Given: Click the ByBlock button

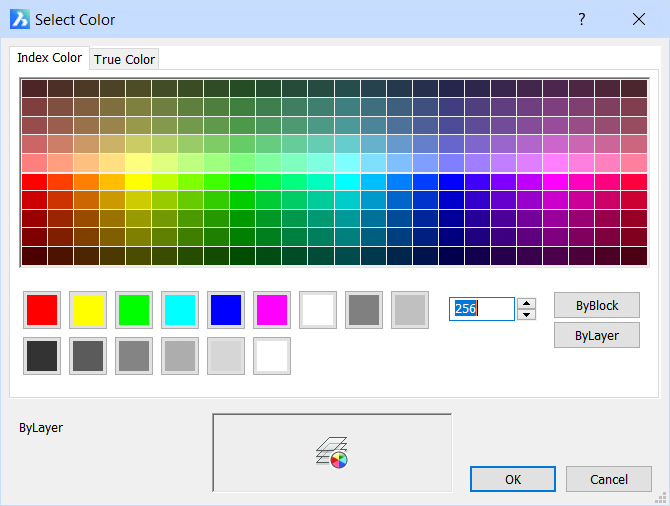Looking at the screenshot, I should click(597, 305).
